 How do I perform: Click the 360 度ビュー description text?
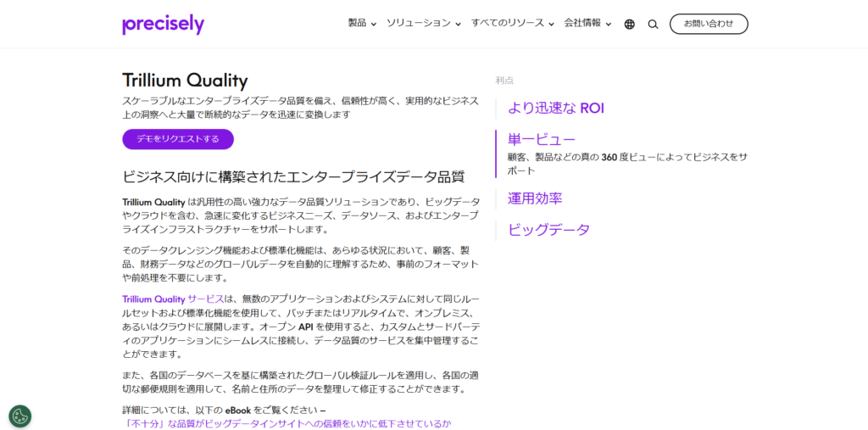tap(628, 164)
